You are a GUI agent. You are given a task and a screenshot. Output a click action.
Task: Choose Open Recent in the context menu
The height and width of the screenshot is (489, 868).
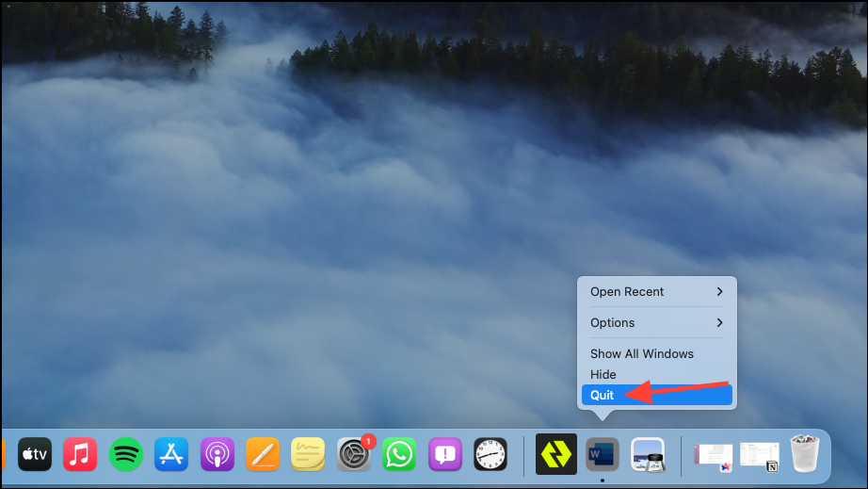[x=656, y=292]
